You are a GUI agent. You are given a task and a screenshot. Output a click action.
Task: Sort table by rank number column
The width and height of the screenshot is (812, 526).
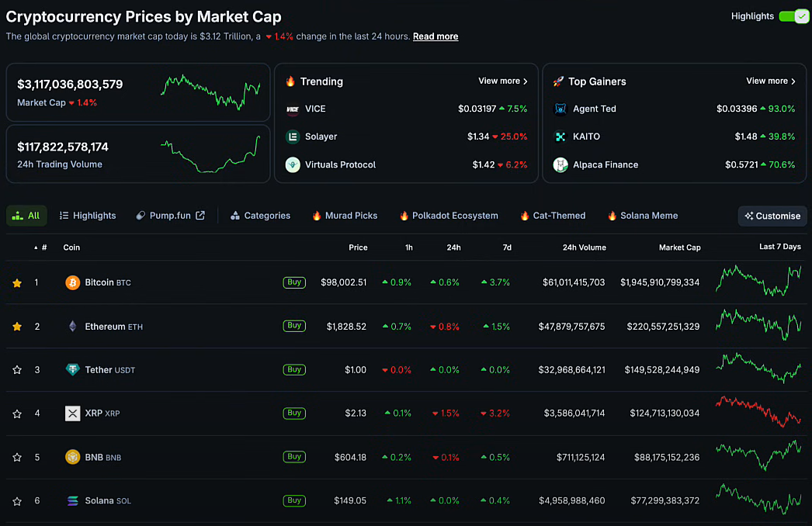click(x=43, y=247)
